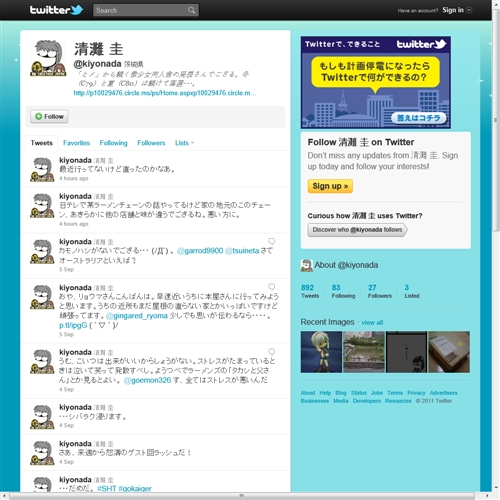Click the Help footer link
The width and height of the screenshot is (500, 500).
pyautogui.click(x=325, y=393)
